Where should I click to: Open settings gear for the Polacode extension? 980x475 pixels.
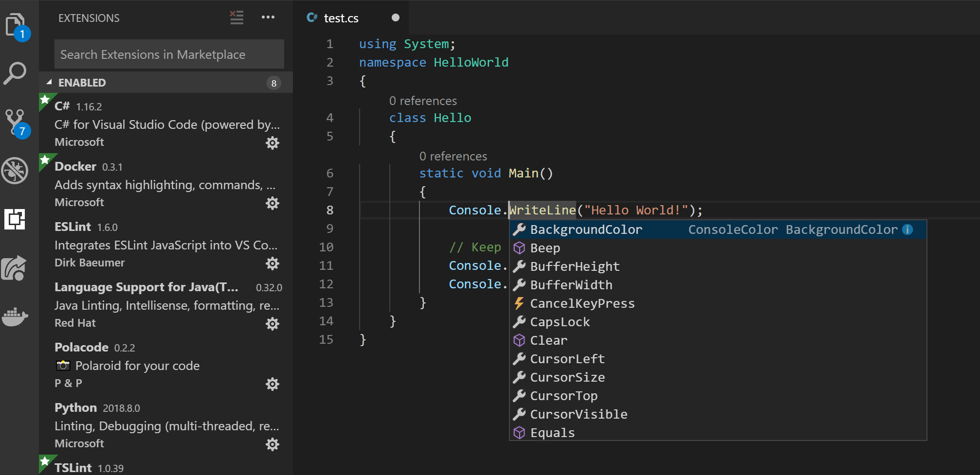pyautogui.click(x=272, y=384)
